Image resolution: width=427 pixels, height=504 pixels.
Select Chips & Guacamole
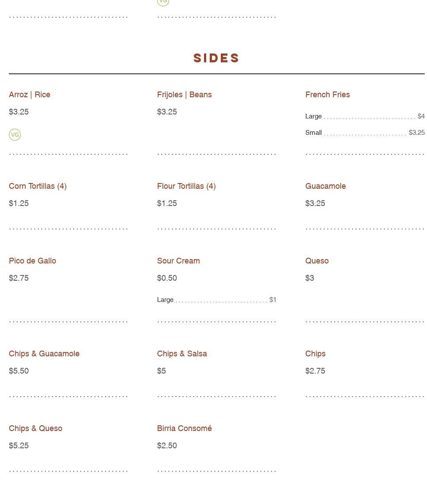click(44, 354)
